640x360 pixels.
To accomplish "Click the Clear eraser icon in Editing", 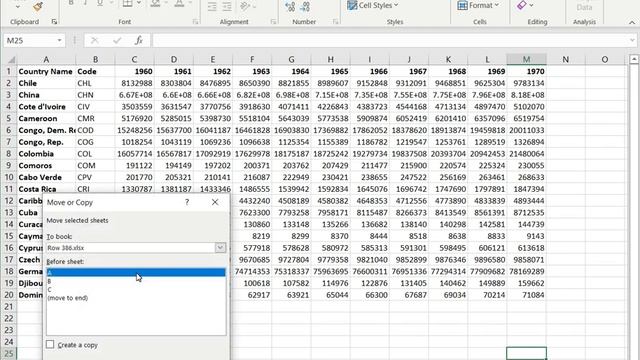I will (521, 5).
